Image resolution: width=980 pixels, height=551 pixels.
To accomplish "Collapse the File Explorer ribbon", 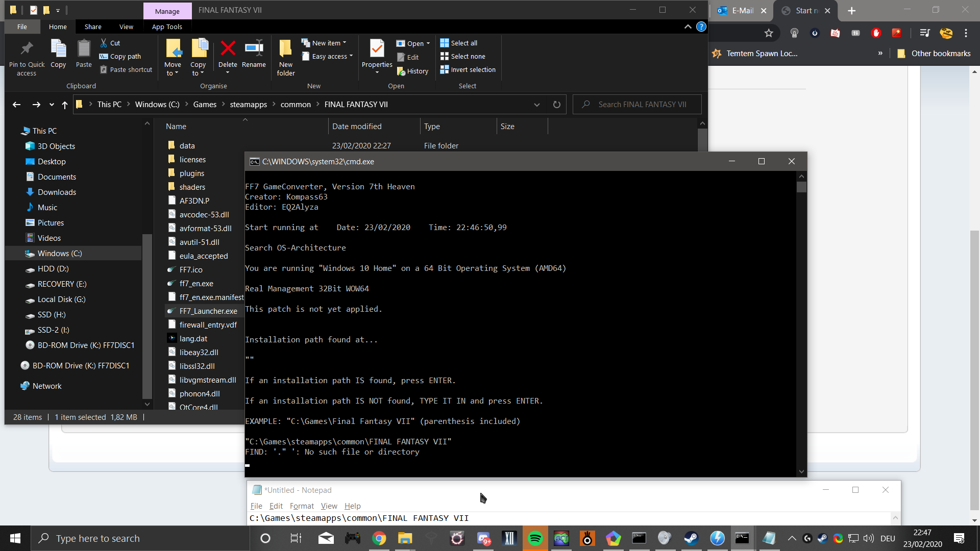I will [x=688, y=27].
